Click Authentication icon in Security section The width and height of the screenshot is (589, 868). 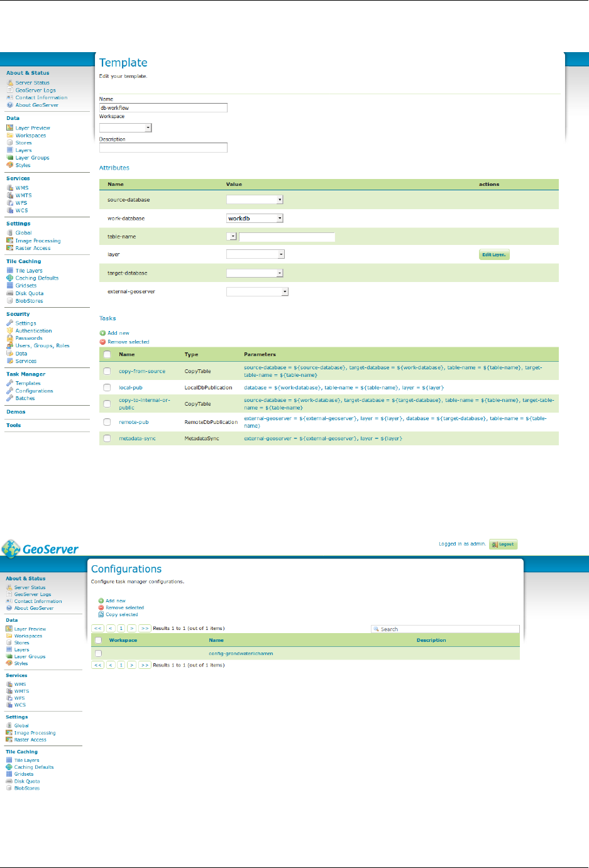point(9,330)
